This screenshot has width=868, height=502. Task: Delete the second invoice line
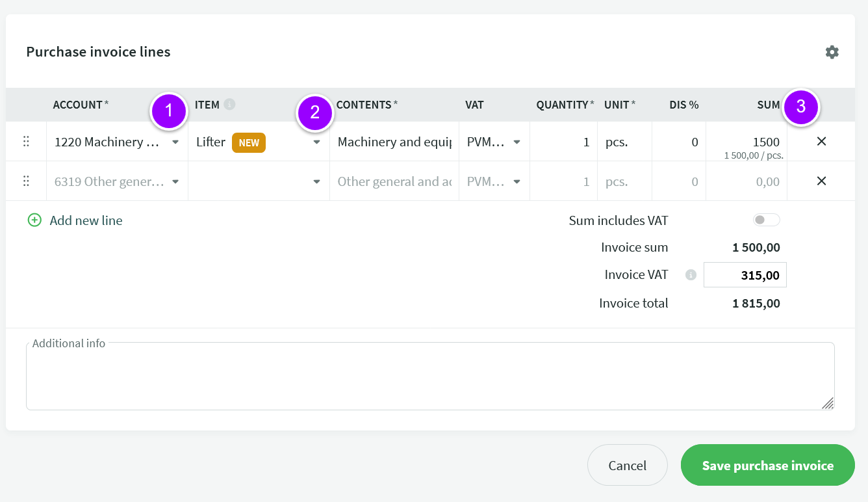click(x=821, y=181)
